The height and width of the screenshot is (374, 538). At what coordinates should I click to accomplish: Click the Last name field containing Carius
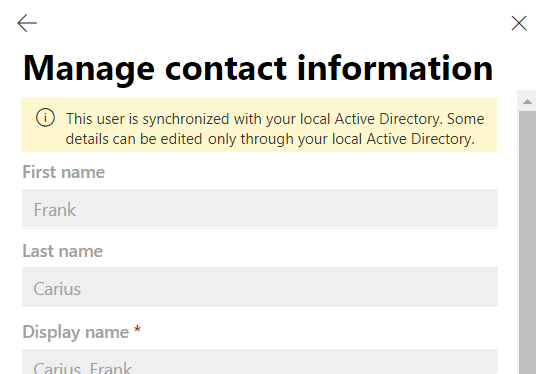[260, 287]
